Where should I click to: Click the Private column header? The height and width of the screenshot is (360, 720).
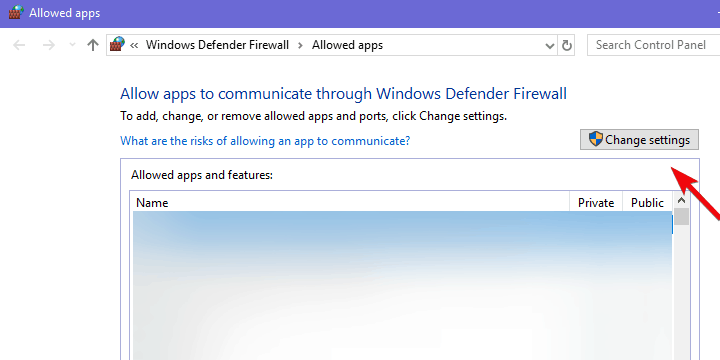point(596,202)
